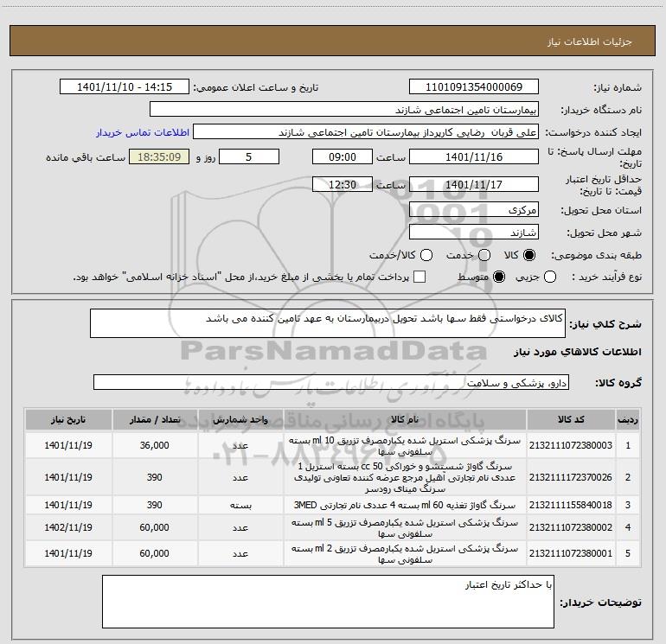
Task: Click the تعداد / مقدار column header
Action: pyautogui.click(x=155, y=420)
